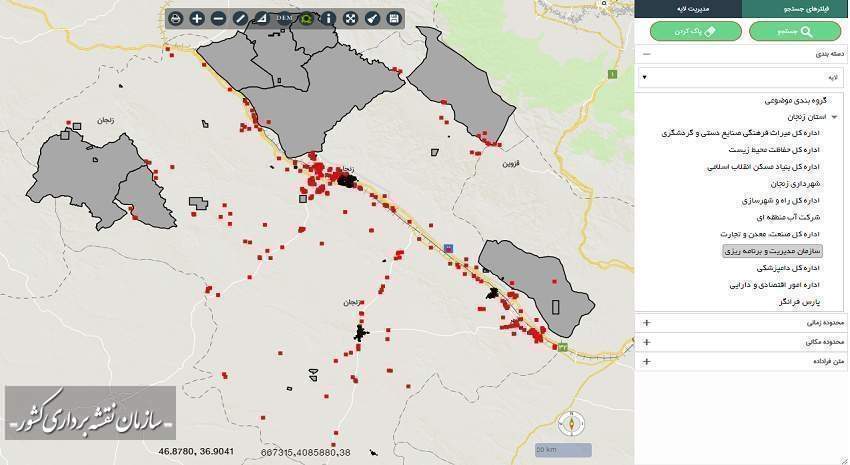Click the print map icon
Screen dimensions: 850x465
tap(175, 18)
